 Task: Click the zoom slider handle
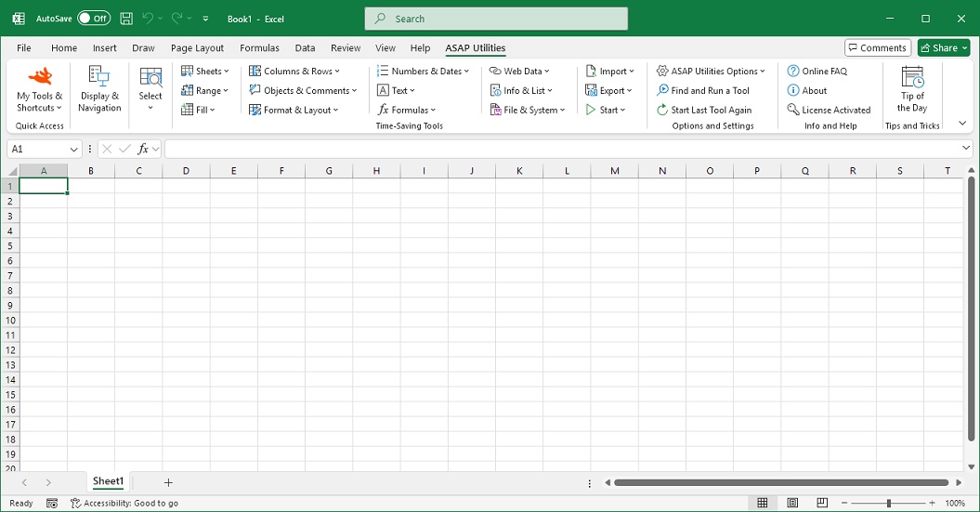889,504
